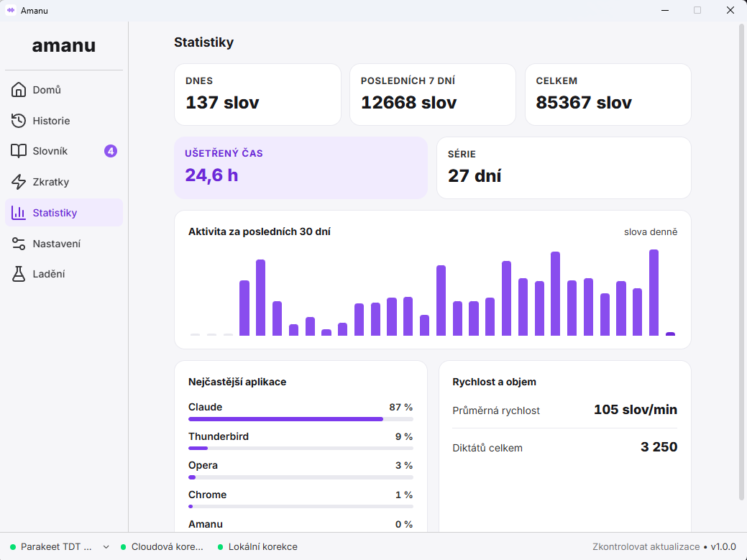Screen dimensions: 747x560
Task: Click the Thunderbird usage progress bar
Action: point(301,448)
